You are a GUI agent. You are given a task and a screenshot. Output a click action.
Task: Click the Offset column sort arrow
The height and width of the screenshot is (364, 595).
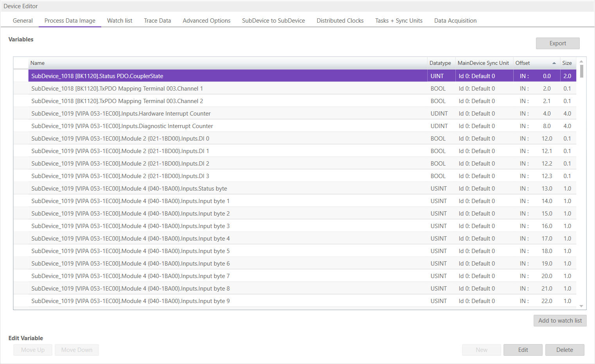pos(554,63)
